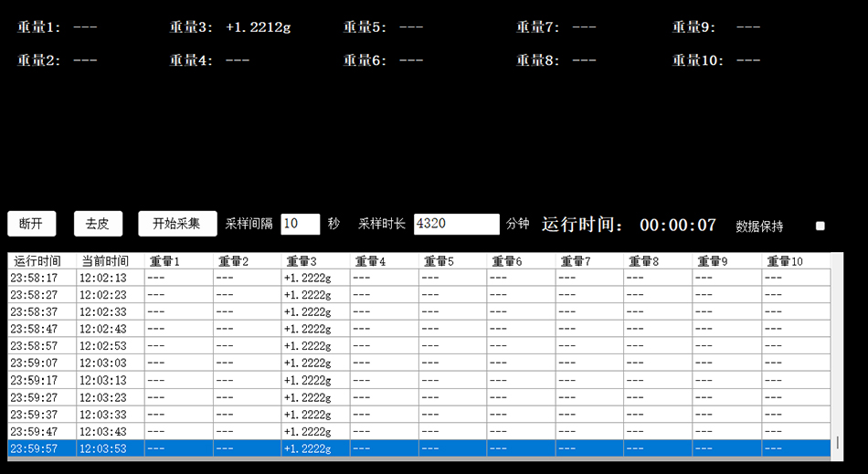Select the 运行时间 column header
Viewport: 868px width, 474px height.
[42, 261]
